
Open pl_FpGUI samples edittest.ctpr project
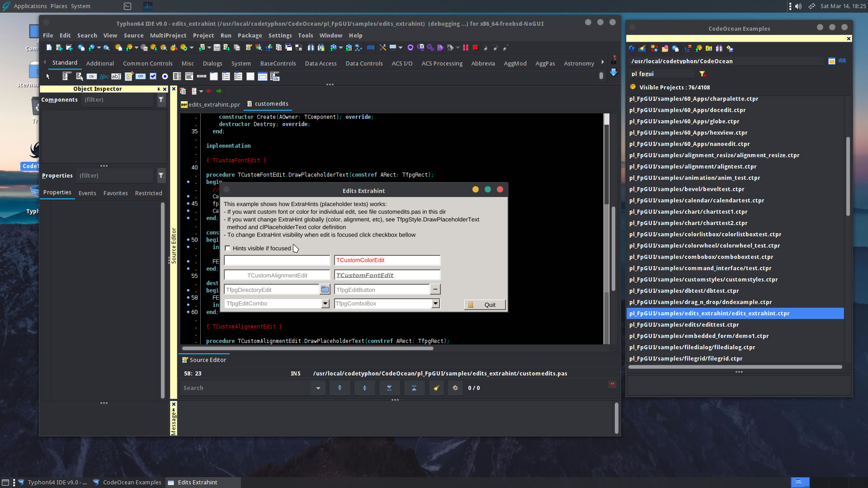click(x=684, y=325)
